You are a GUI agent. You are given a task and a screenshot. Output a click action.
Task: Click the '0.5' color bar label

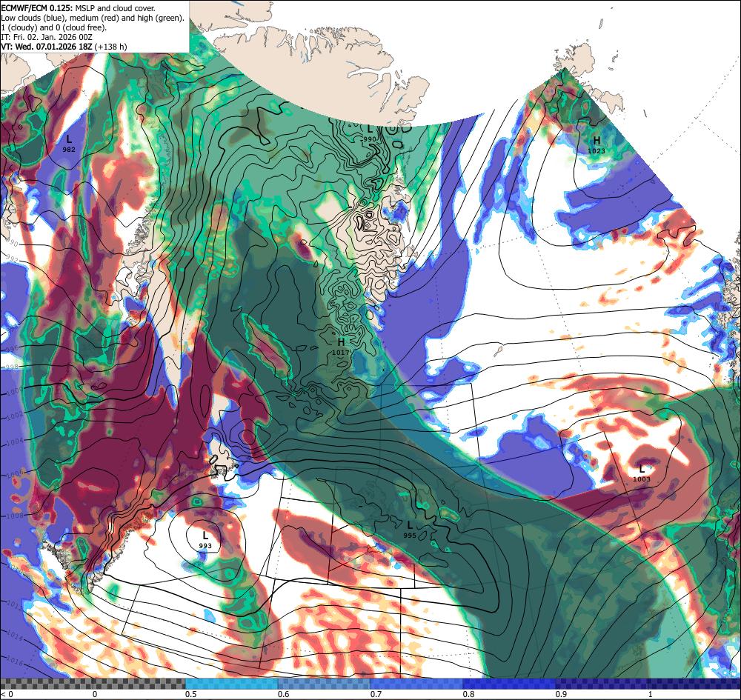click(191, 694)
